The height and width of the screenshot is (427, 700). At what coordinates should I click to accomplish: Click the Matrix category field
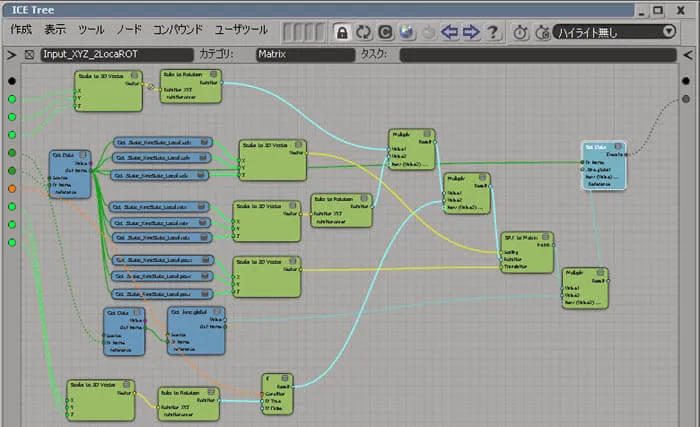306,54
